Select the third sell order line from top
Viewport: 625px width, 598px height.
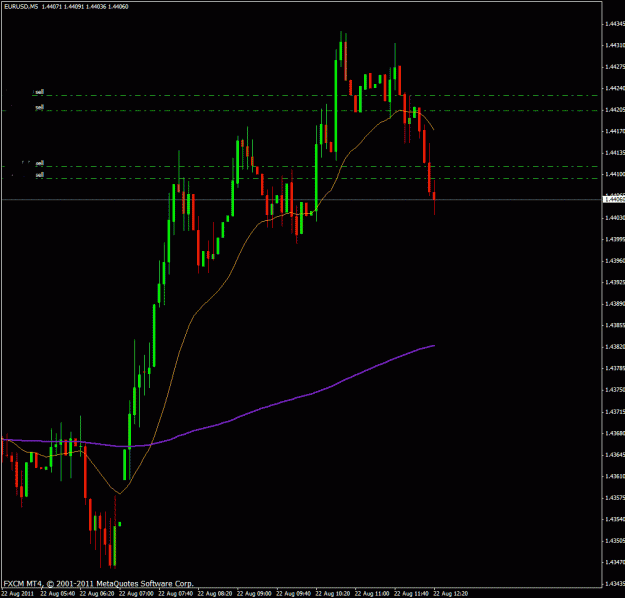(x=300, y=167)
